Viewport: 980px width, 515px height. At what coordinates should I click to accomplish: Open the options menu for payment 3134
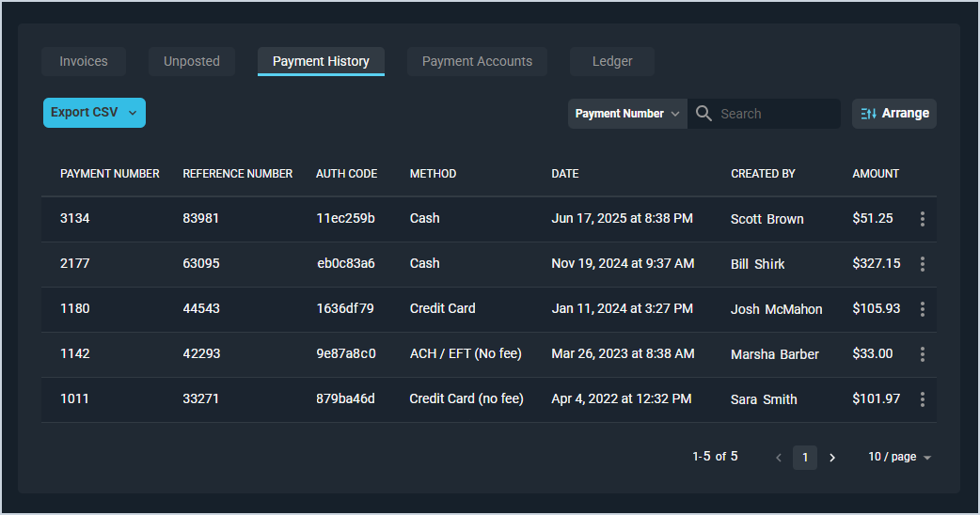click(x=922, y=219)
